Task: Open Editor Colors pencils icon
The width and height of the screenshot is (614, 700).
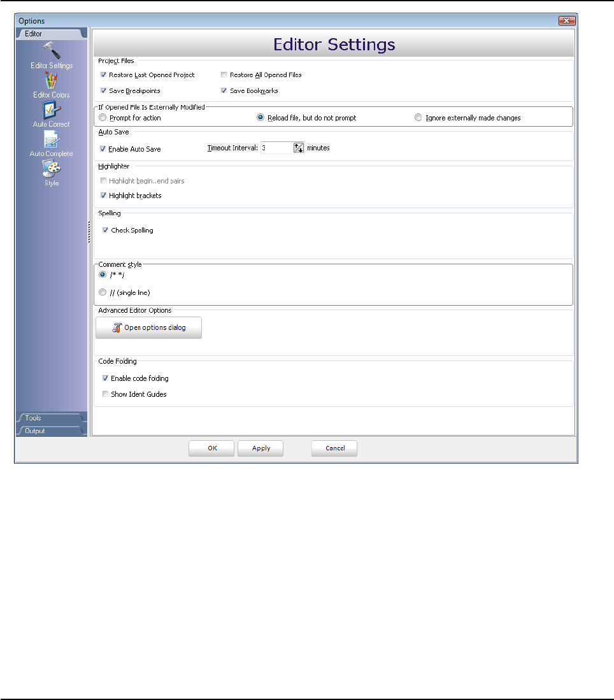Action: coord(52,80)
